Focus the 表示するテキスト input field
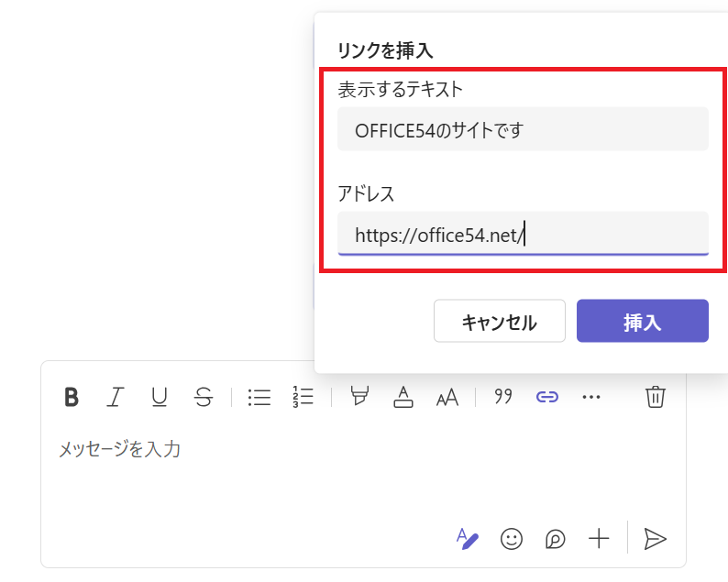 [x=523, y=129]
